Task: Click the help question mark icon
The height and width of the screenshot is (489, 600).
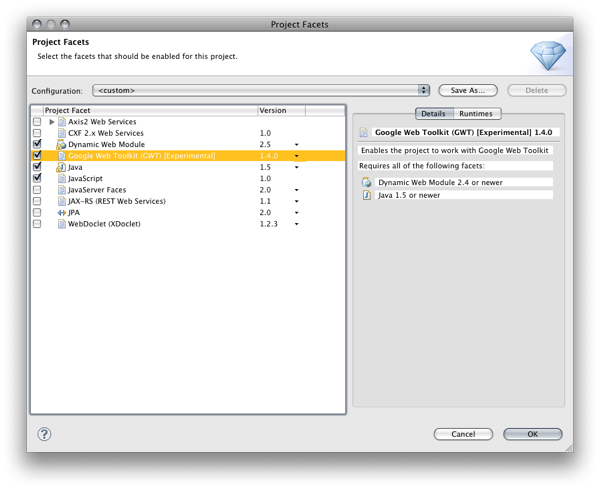Action: (x=44, y=434)
